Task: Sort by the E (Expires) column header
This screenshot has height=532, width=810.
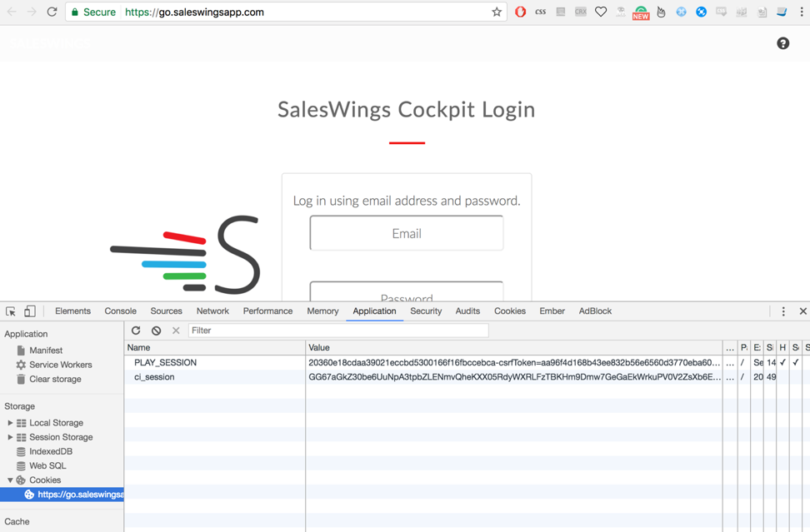Action: click(x=757, y=348)
